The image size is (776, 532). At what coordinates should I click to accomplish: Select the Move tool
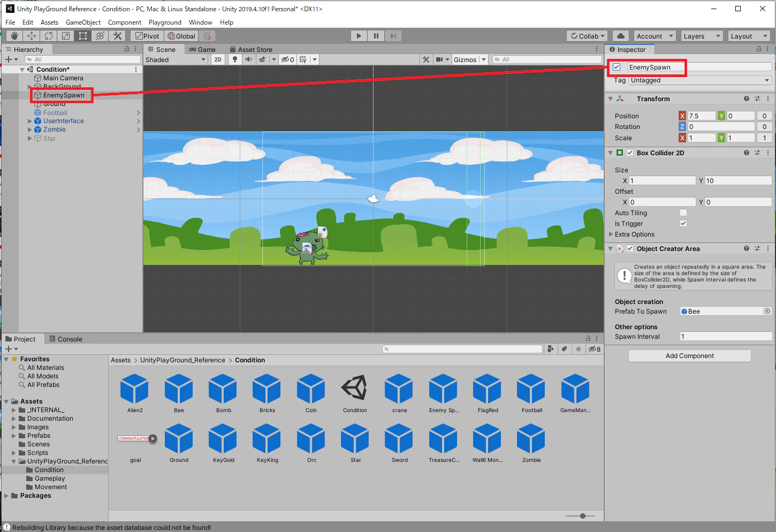[x=32, y=36]
